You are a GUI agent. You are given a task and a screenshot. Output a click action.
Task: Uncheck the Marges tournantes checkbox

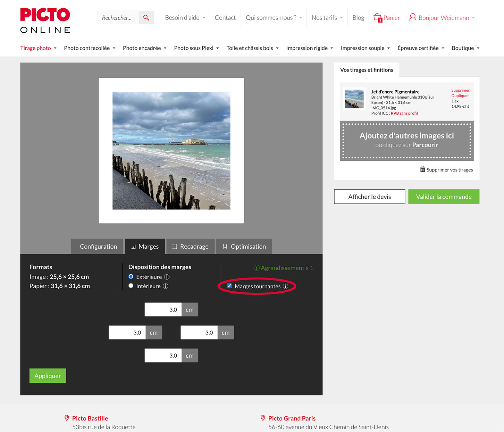[x=229, y=286]
